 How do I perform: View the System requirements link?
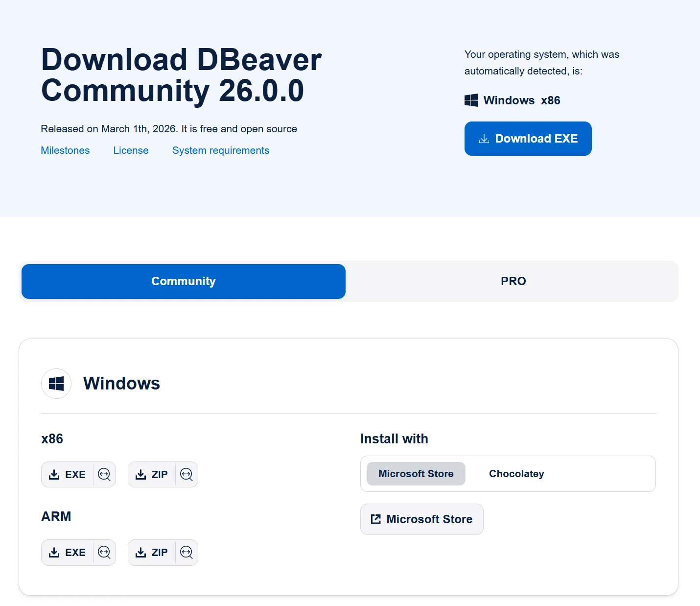coord(220,150)
